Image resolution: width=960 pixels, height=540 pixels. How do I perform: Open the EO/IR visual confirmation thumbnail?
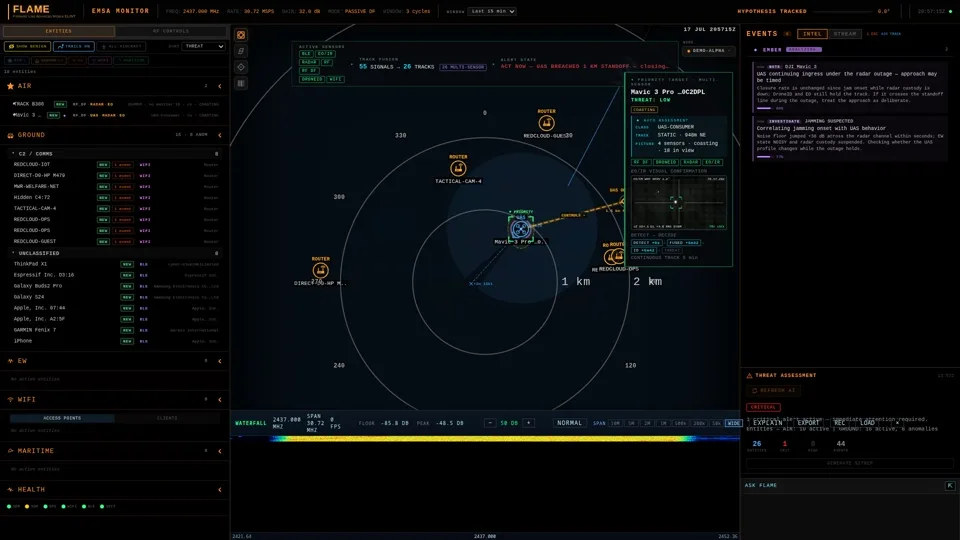678,203
